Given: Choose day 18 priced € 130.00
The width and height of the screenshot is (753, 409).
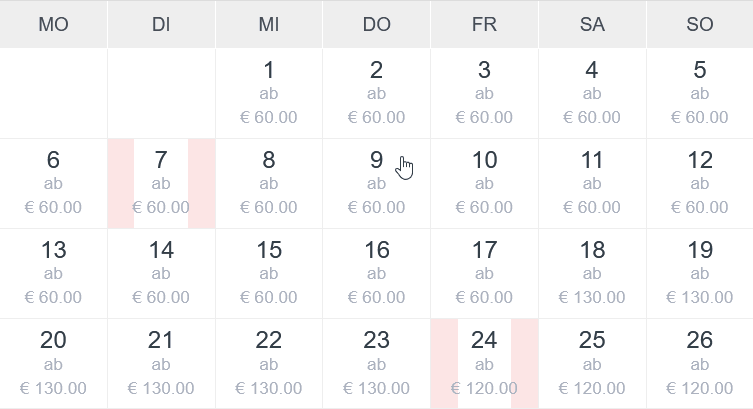Looking at the screenshot, I should click(592, 273).
